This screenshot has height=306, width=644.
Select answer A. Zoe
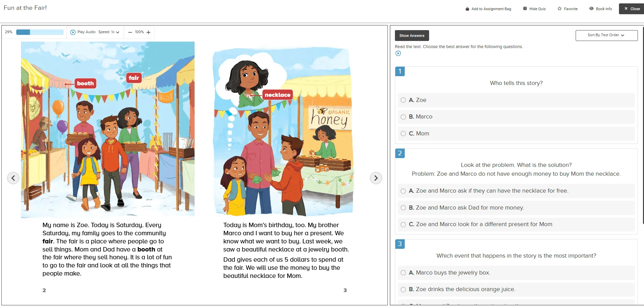tap(516, 100)
